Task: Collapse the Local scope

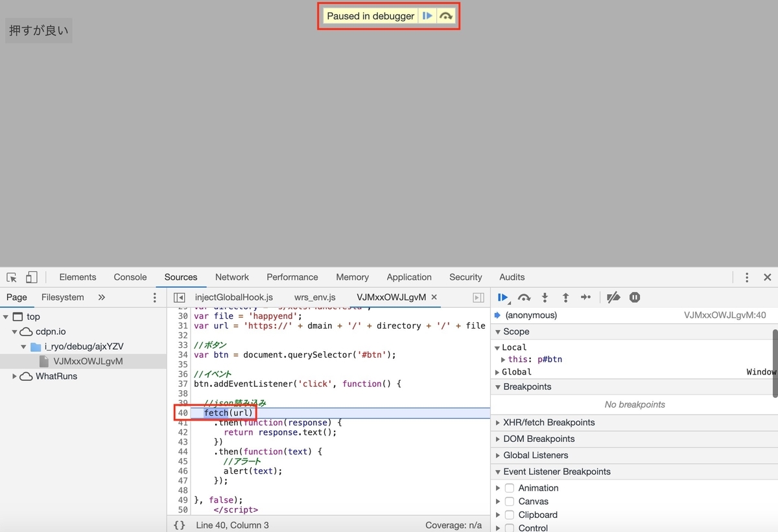Action: point(497,348)
